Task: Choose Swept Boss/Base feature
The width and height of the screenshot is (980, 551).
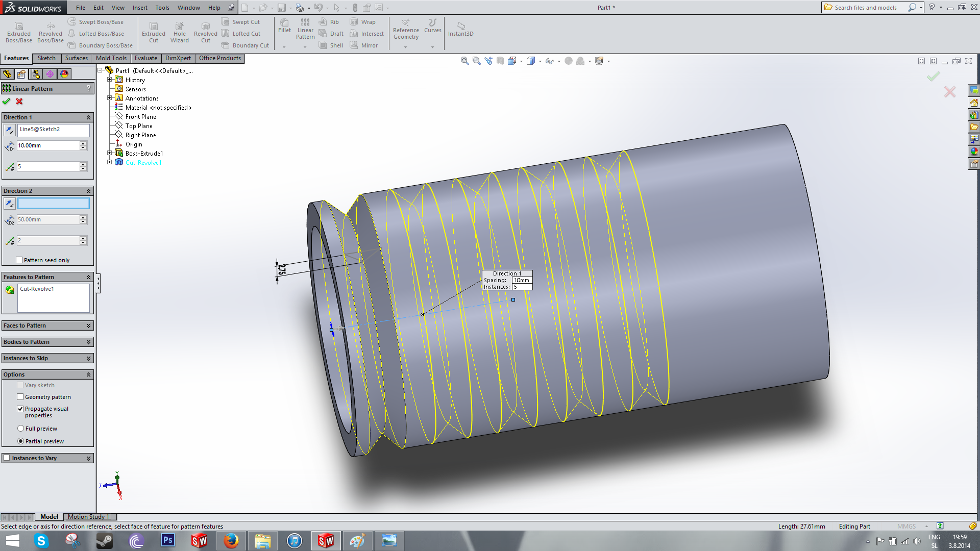Action: [x=95, y=22]
